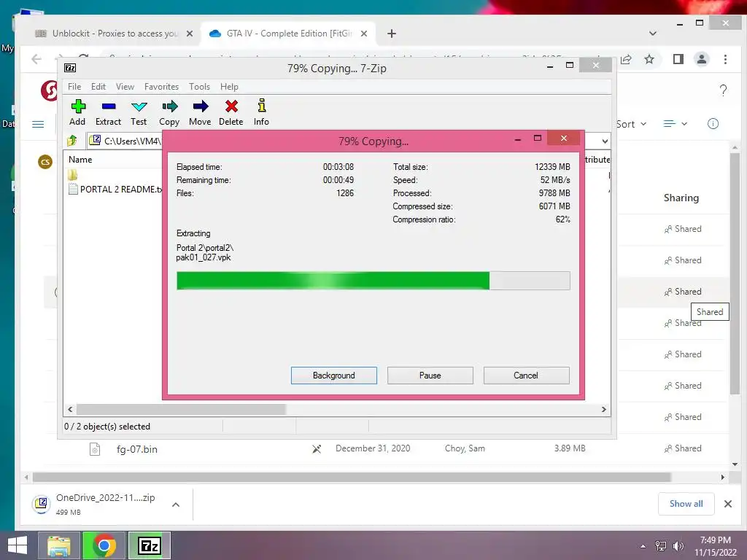The height and width of the screenshot is (560, 747).
Task: Open the Chrome profile avatar
Action: [x=701, y=59]
